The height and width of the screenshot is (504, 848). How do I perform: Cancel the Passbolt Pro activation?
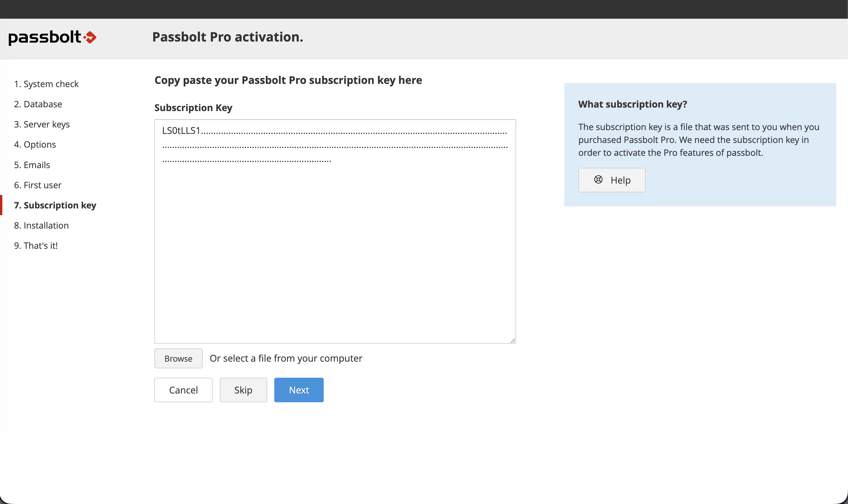(183, 390)
